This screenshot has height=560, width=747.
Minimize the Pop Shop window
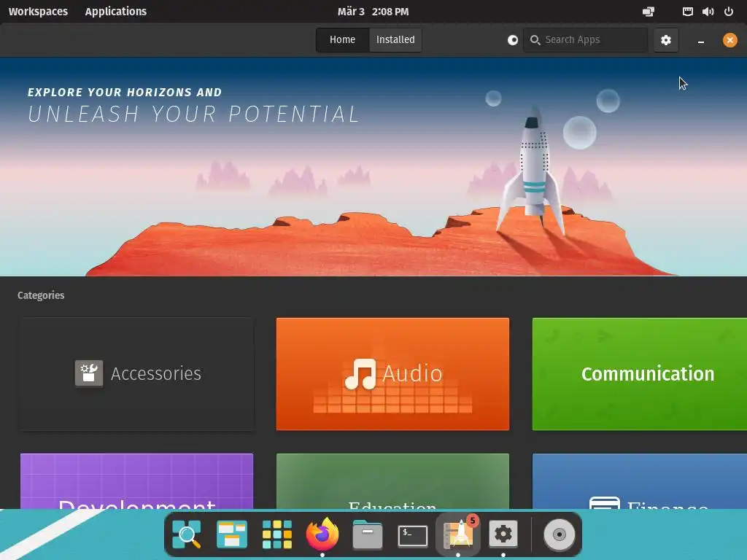click(x=701, y=41)
